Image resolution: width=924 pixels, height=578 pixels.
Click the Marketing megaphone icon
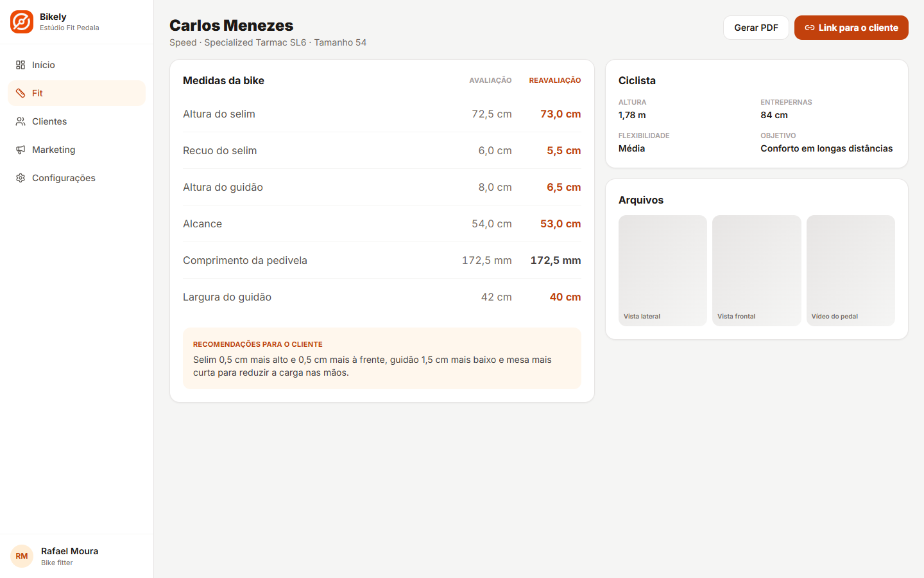pos(21,150)
